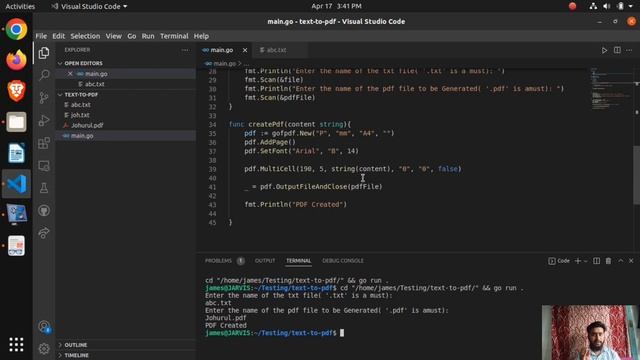
Task: Open the View menu
Action: pyautogui.click(x=113, y=36)
